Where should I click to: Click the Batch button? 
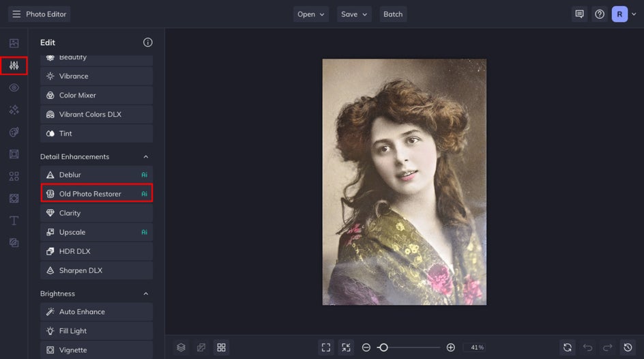click(x=393, y=14)
